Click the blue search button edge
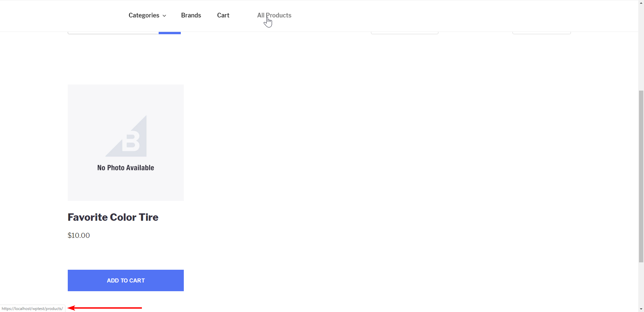This screenshot has height=312, width=644. [170, 33]
